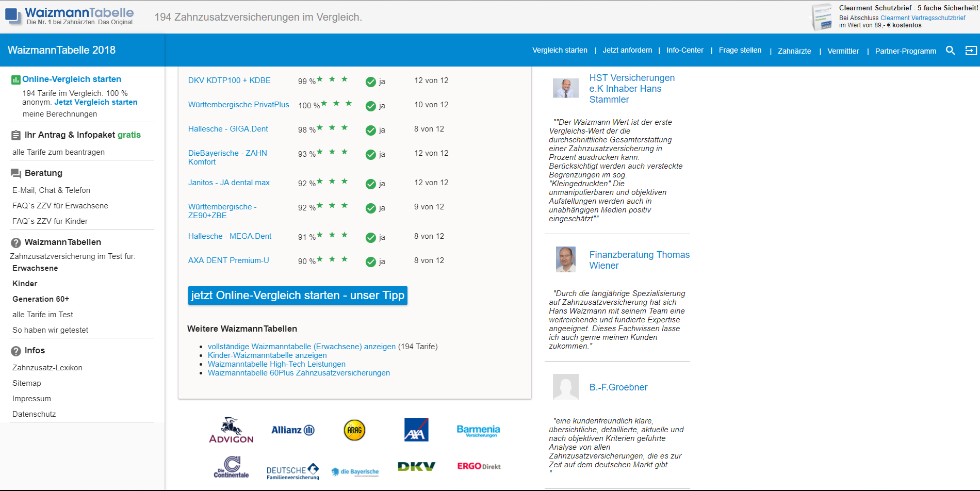This screenshot has height=491, width=980.
Task: Click the Clearment Vertragsschutzbrief link
Action: click(923, 18)
